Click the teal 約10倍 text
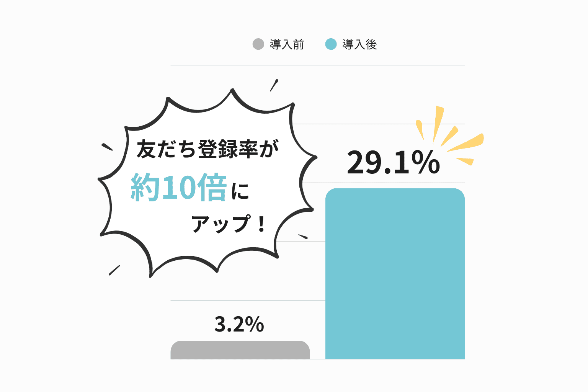 [x=179, y=188]
